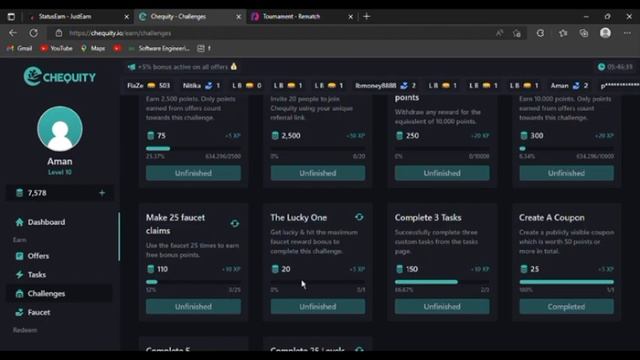Reload the Chequity page
The image size is (640, 360).
click(33, 33)
